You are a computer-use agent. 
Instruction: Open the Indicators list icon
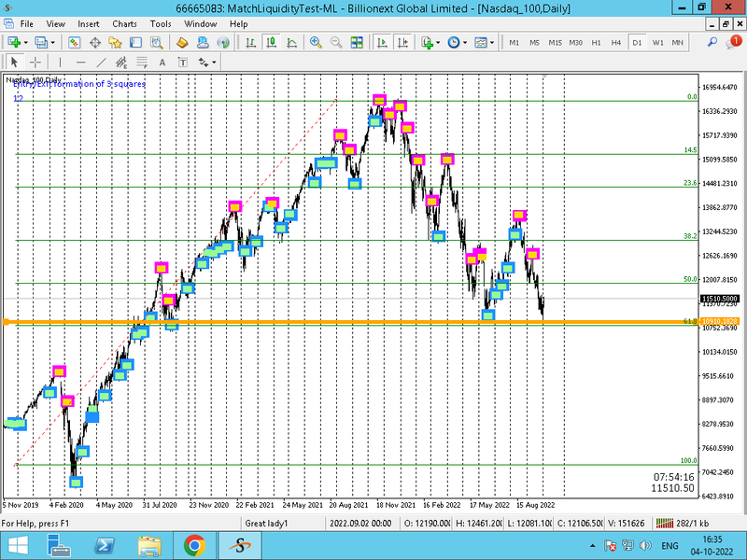pos(427,42)
